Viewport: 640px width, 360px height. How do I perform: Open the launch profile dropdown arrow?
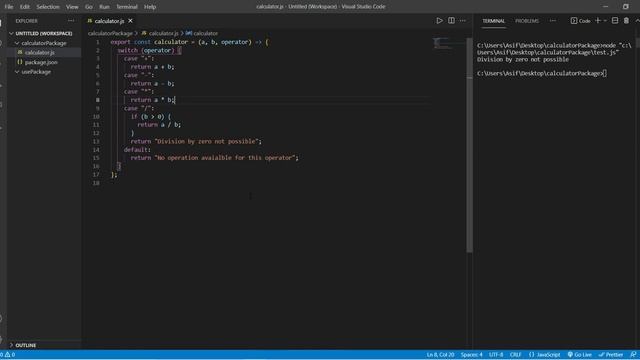pyautogui.click(x=605, y=21)
